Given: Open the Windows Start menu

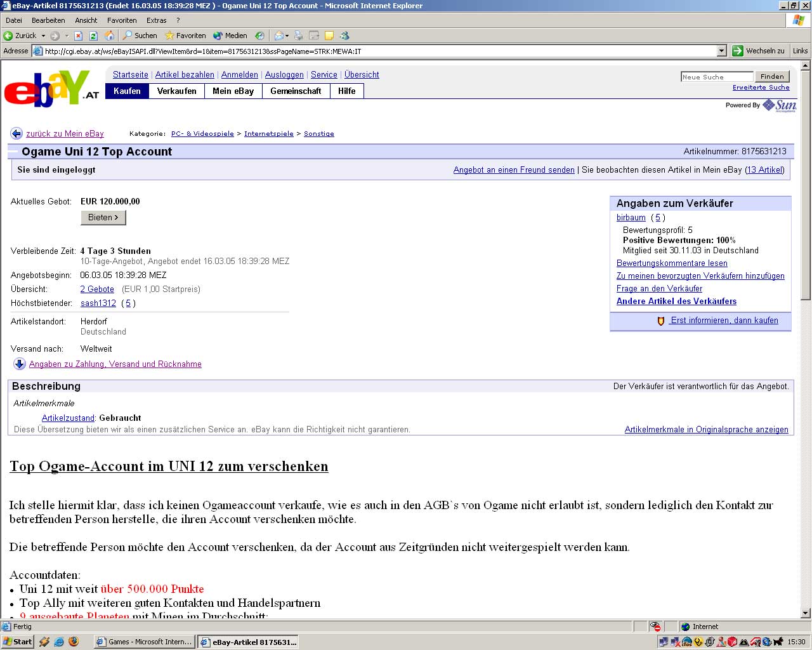Looking at the screenshot, I should [17, 642].
